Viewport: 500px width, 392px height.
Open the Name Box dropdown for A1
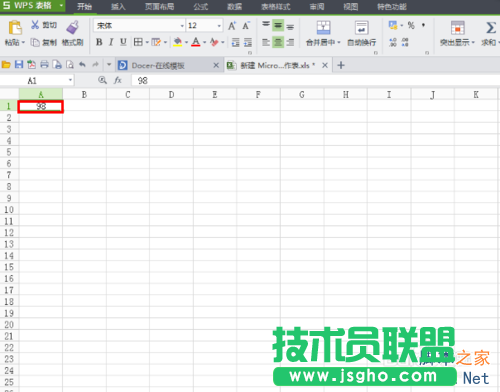[70, 80]
